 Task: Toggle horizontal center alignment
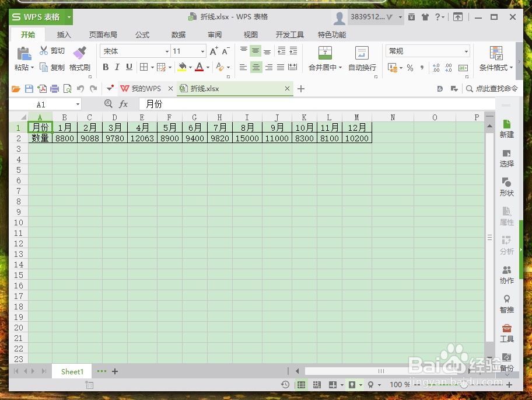coord(256,67)
